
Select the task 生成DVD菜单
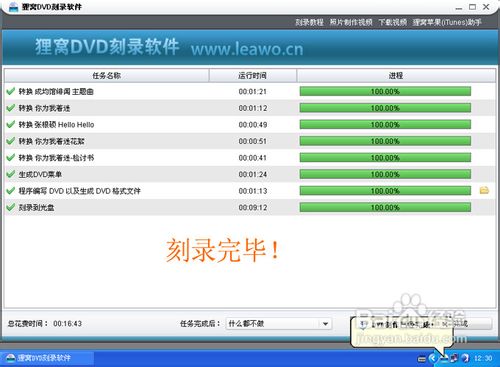click(40, 174)
